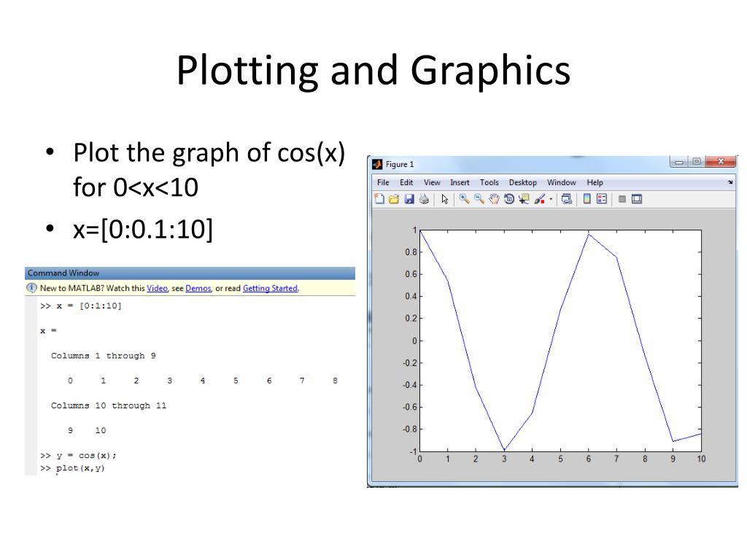This screenshot has width=747, height=560.
Task: Click the New Figure toolbar icon
Action: point(379,199)
